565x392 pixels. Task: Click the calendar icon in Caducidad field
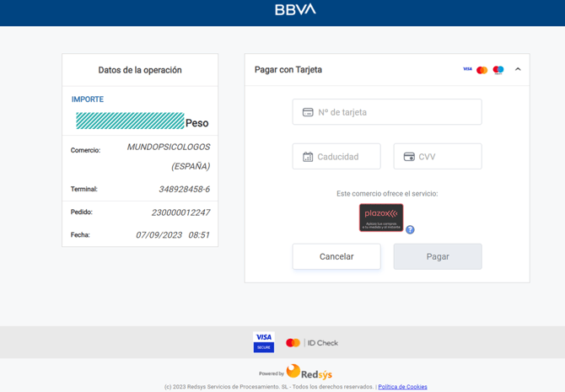[308, 157]
